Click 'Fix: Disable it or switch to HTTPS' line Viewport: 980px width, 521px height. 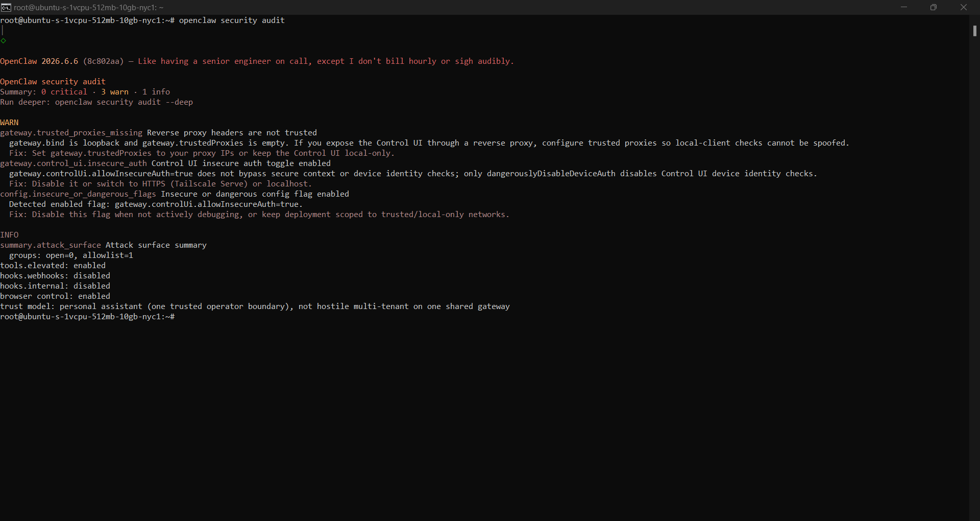point(161,184)
